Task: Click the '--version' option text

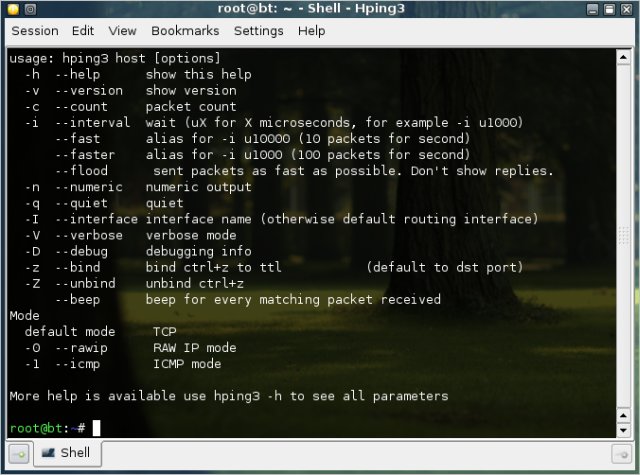Action: click(x=89, y=91)
